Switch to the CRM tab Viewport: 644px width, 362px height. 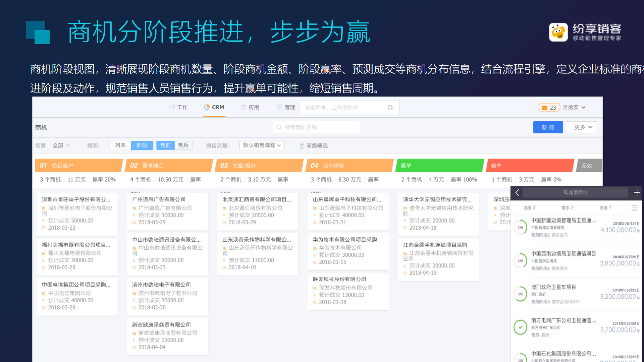click(214, 107)
